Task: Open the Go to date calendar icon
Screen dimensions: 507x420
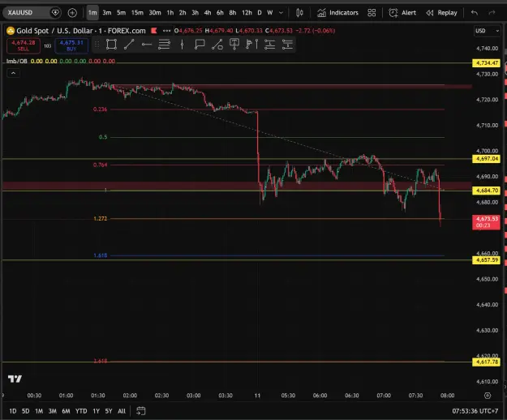Action: (141, 411)
